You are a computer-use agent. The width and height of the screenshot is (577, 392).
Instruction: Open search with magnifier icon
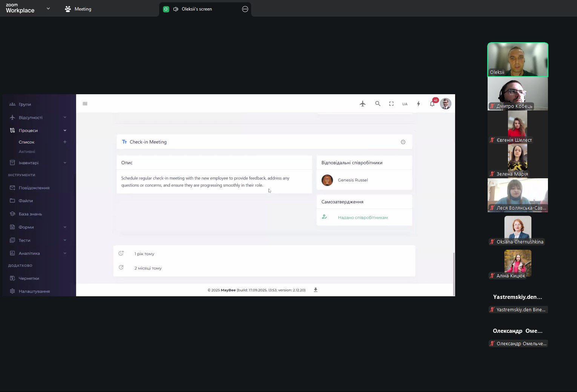(378, 104)
